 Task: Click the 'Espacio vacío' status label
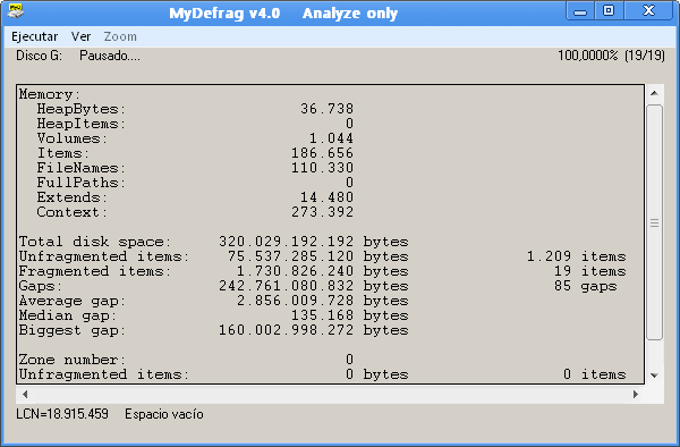point(164,414)
